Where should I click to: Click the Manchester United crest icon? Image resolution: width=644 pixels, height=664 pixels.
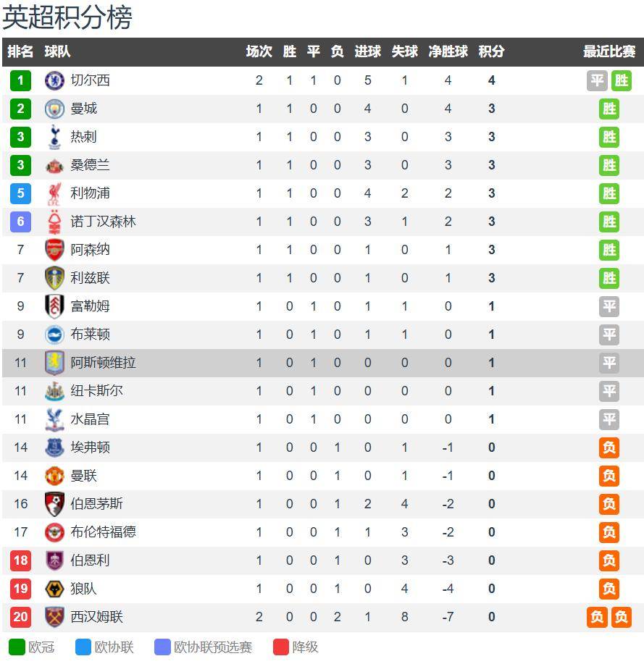54,476
